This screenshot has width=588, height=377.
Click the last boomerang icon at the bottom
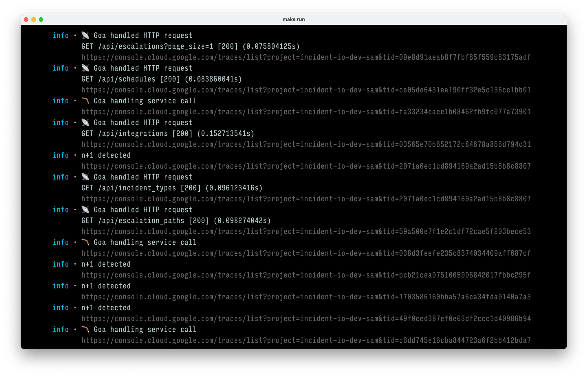85,329
